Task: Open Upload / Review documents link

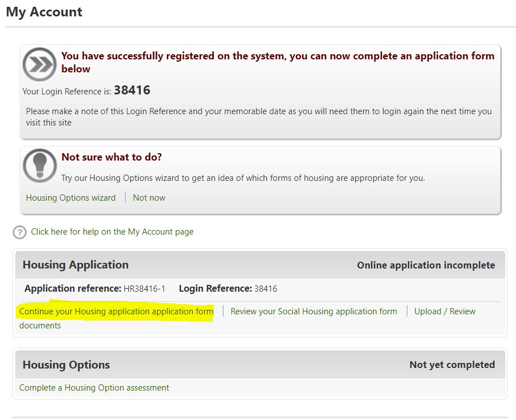Action: tap(444, 311)
